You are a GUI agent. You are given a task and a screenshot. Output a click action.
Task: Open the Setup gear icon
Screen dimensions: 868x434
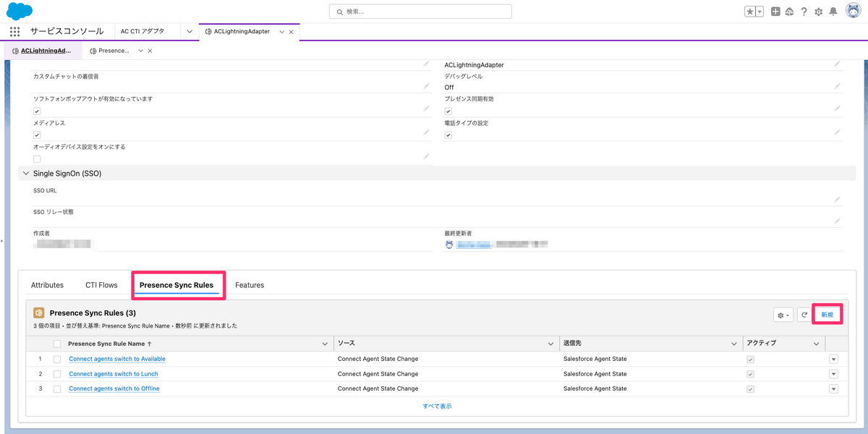(818, 12)
